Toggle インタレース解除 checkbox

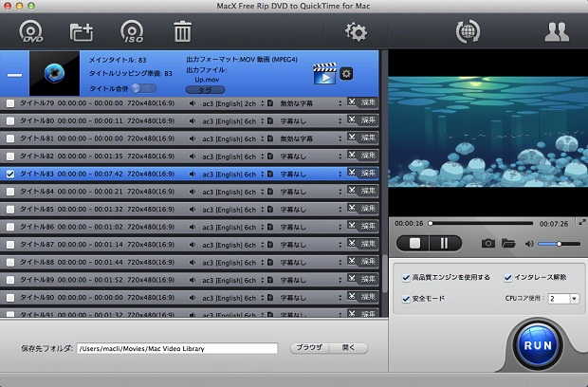[507, 278]
